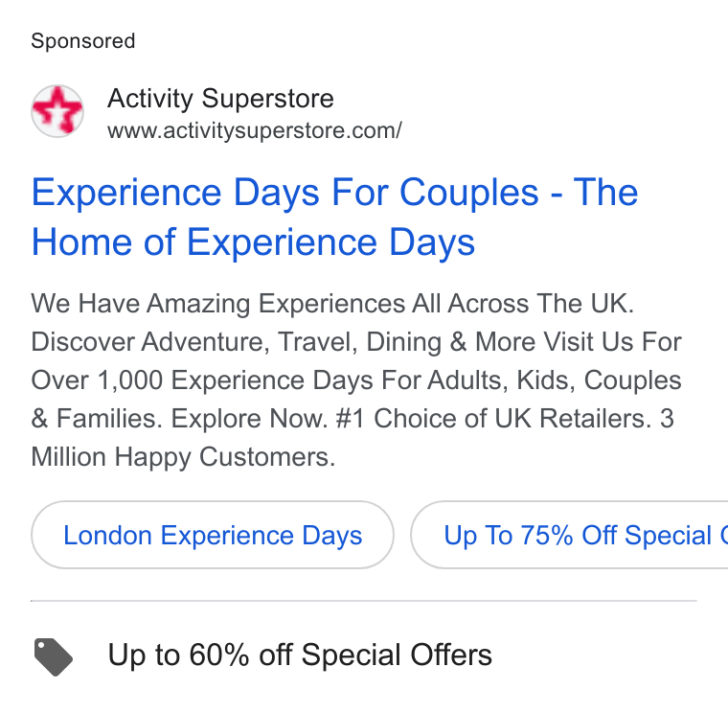
Task: Click the word 'Couples' in the blue headline
Action: click(x=469, y=194)
